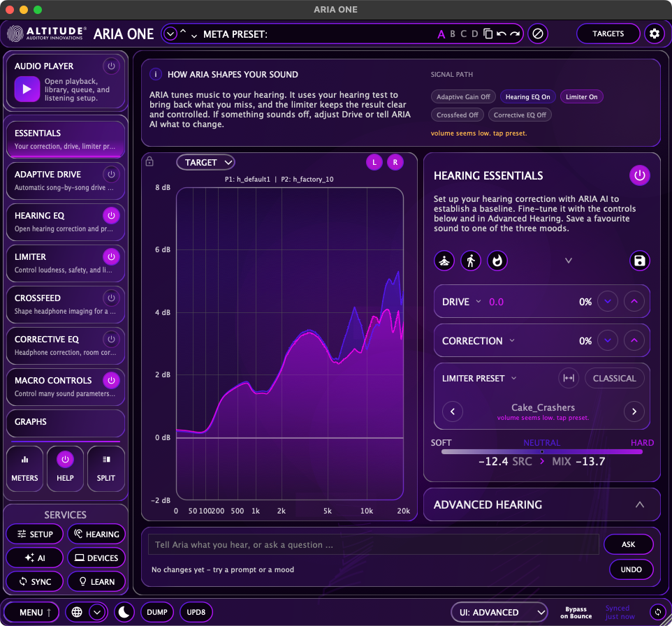The width and height of the screenshot is (672, 626).
Task: Click the UNDO button
Action: tap(631, 569)
